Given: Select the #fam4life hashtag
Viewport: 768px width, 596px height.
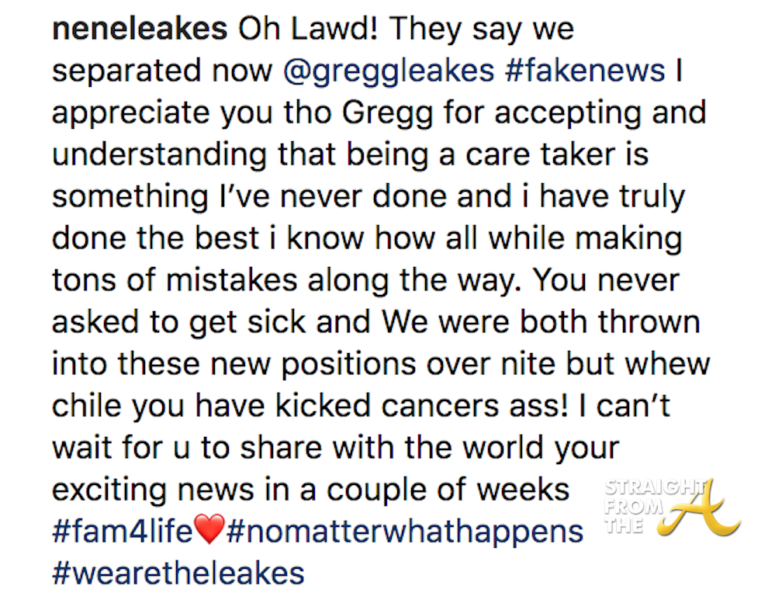Looking at the screenshot, I should pos(122,530).
